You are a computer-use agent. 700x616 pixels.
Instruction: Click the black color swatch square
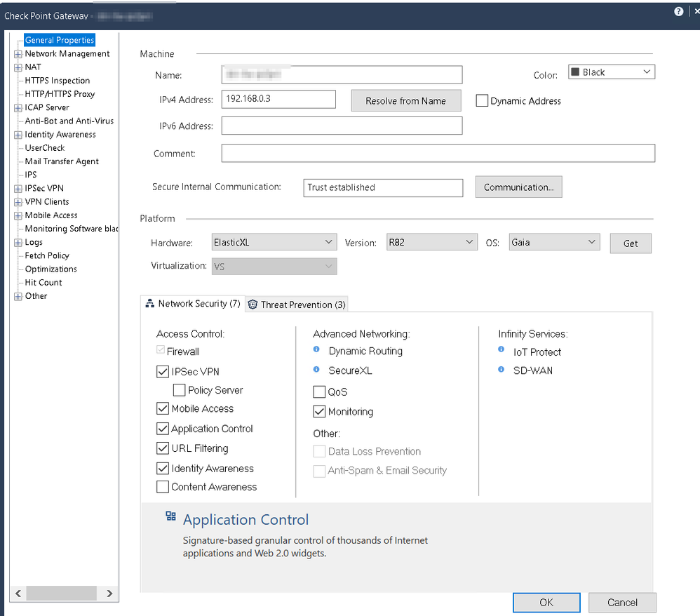(x=575, y=72)
